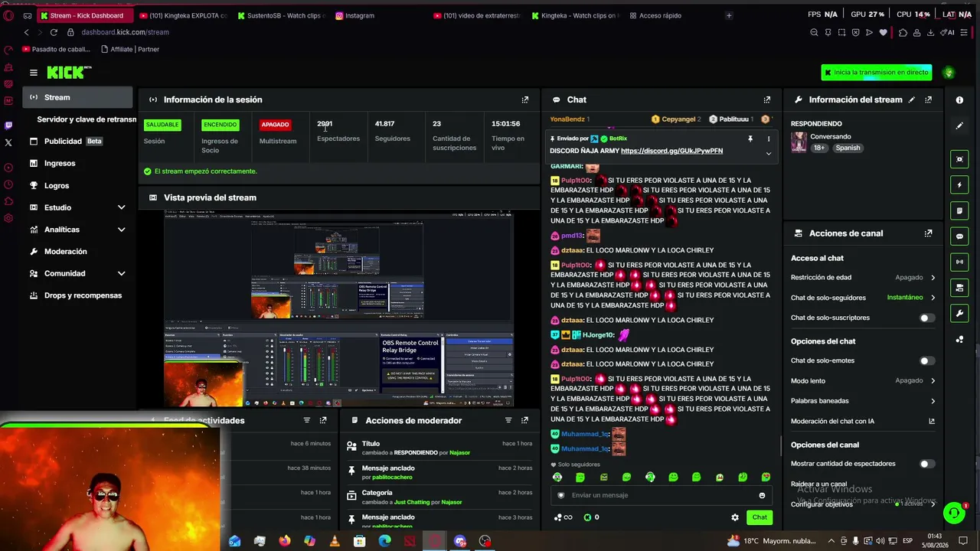
Task: Open the Discord invite link in pinned message
Action: point(671,151)
